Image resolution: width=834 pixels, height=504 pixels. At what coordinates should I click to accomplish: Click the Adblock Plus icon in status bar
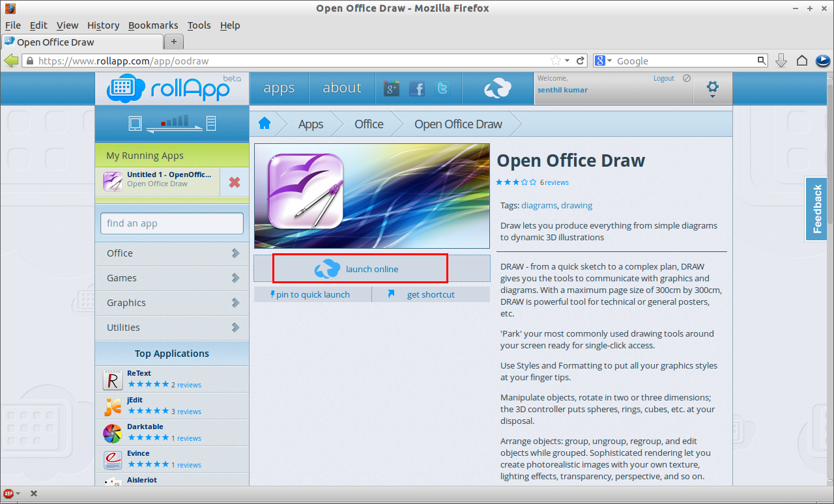point(8,494)
